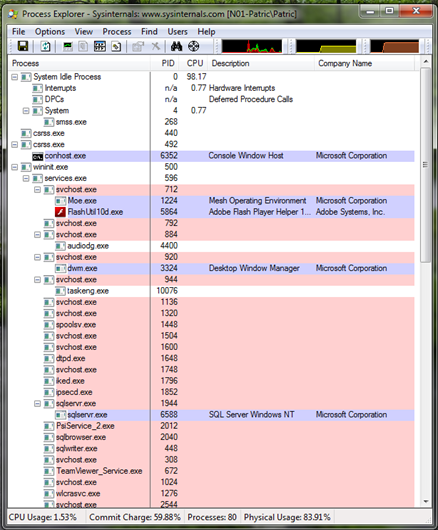Open the Users menu
This screenshot has height=530, width=438.
[x=177, y=32]
